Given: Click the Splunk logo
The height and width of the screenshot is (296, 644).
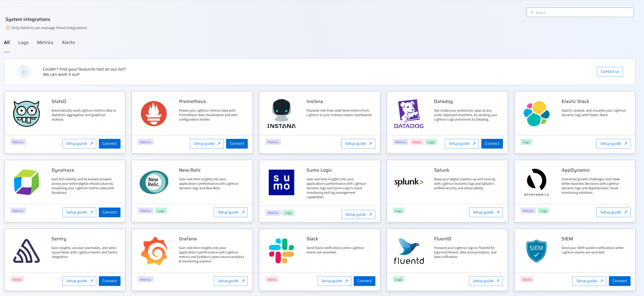Looking at the screenshot, I should 409,182.
